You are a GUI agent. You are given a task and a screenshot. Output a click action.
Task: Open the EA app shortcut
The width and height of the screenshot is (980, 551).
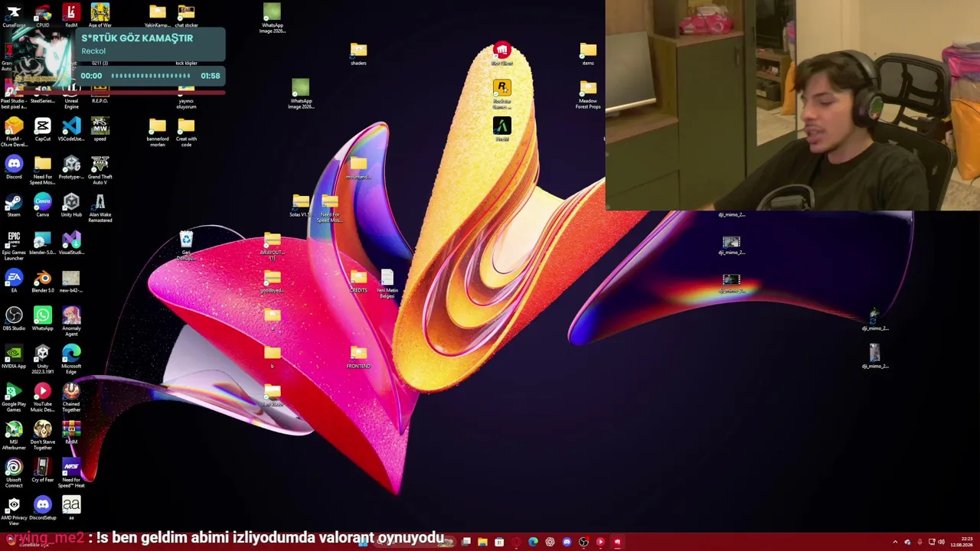[x=14, y=281]
